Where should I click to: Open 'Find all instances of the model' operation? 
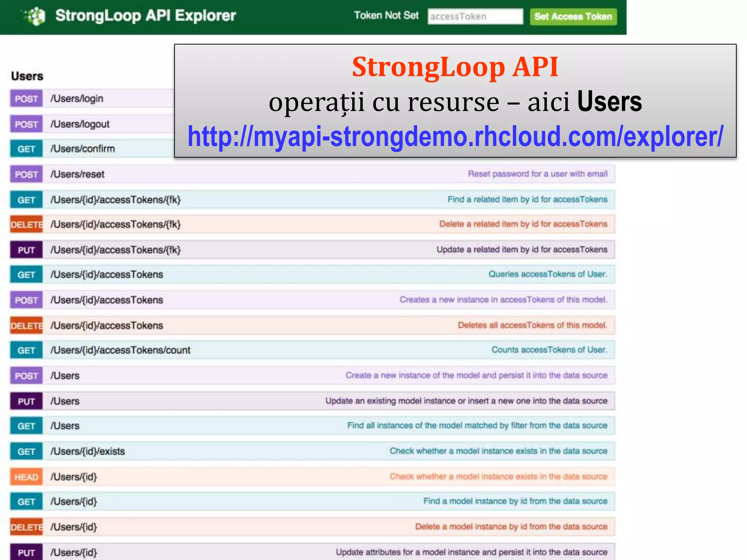(x=477, y=425)
